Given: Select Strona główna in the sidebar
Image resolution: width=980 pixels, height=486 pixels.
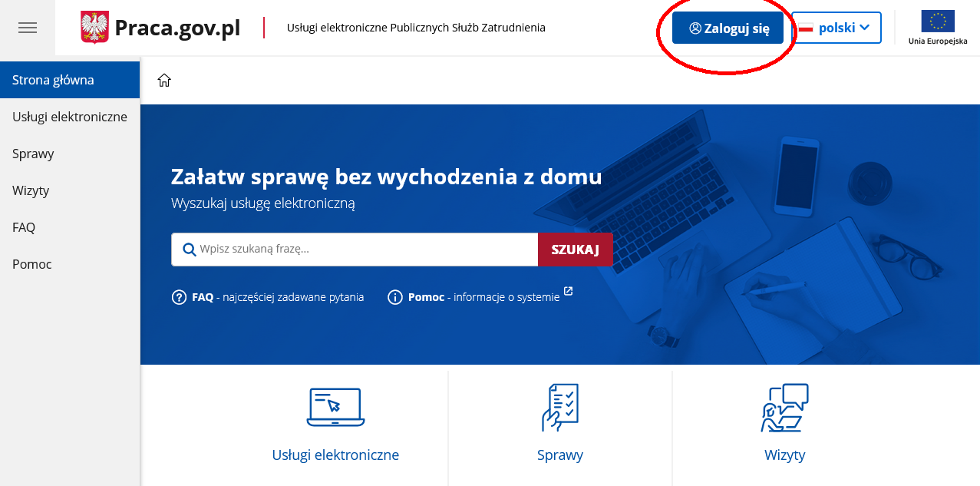Looking at the screenshot, I should pyautogui.click(x=53, y=80).
